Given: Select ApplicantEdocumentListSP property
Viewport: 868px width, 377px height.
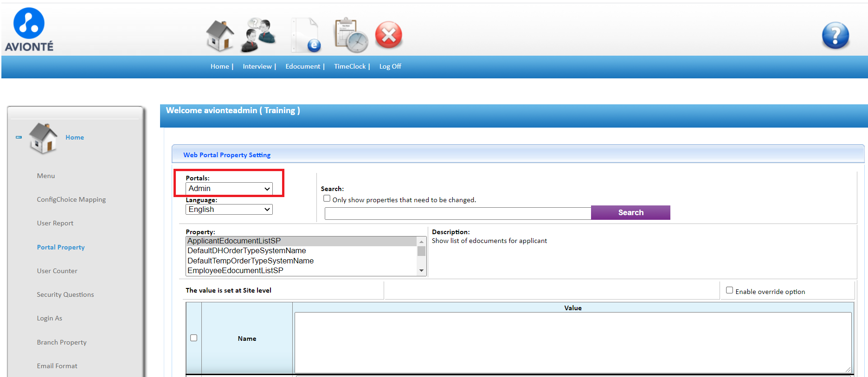Looking at the screenshot, I should point(302,241).
